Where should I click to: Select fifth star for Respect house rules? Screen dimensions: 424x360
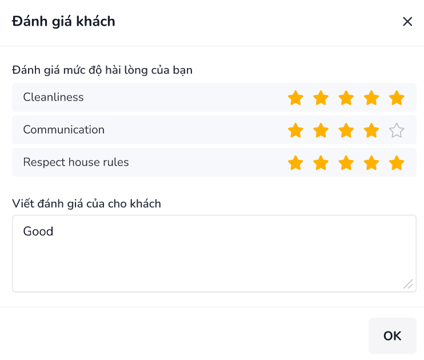click(x=397, y=163)
